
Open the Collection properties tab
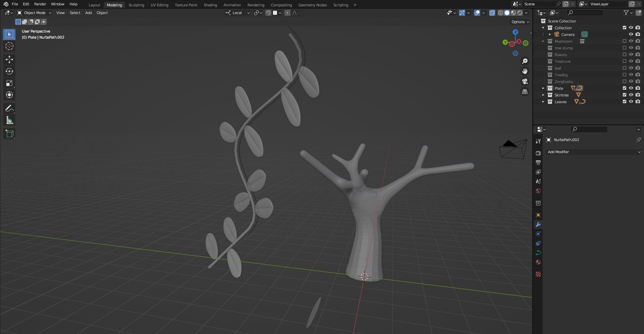(538, 203)
